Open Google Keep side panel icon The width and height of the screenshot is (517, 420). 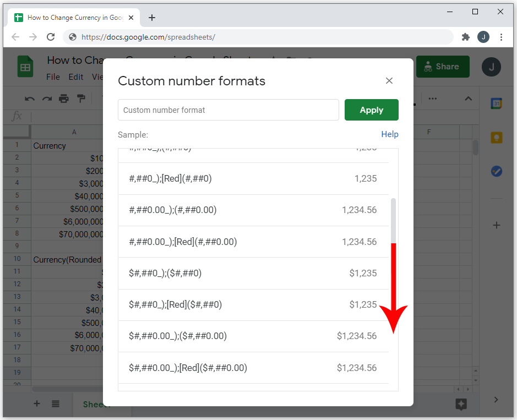click(496, 138)
